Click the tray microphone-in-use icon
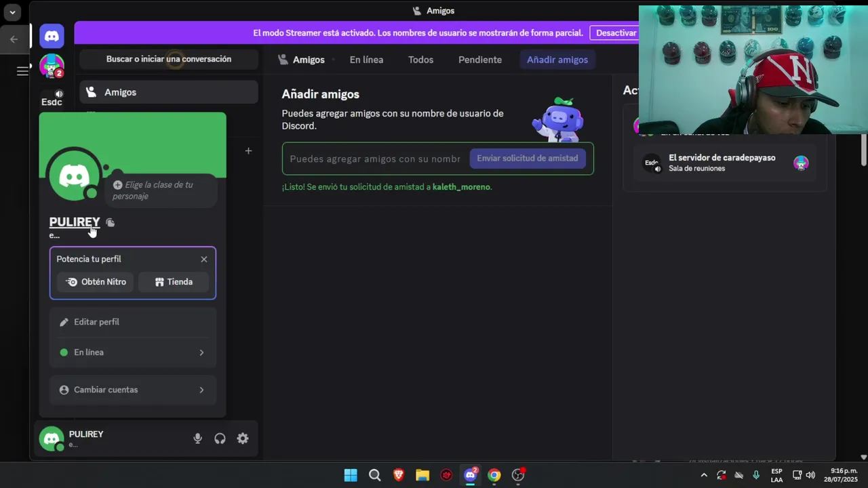The height and width of the screenshot is (488, 868). click(x=756, y=475)
